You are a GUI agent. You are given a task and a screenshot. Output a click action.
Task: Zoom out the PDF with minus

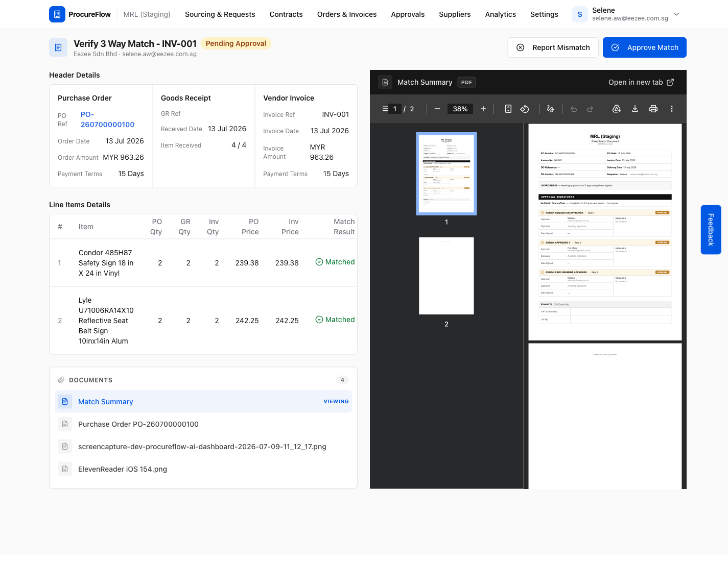(x=437, y=109)
